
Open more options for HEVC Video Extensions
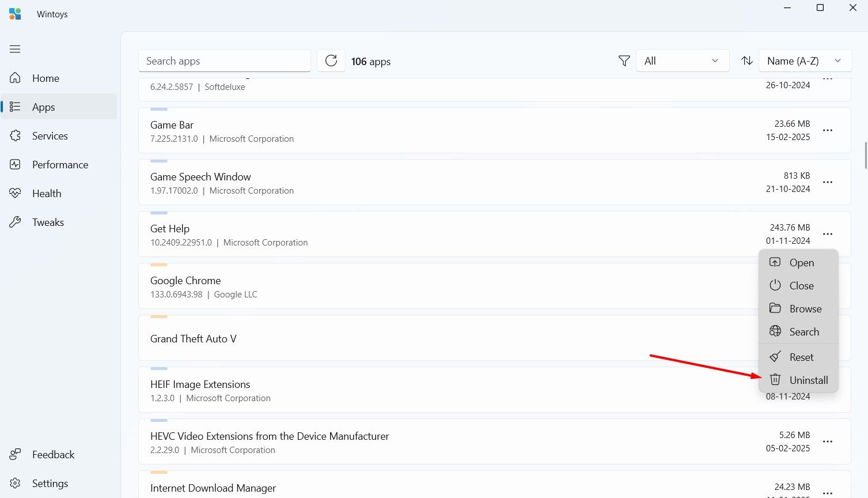[x=828, y=442]
